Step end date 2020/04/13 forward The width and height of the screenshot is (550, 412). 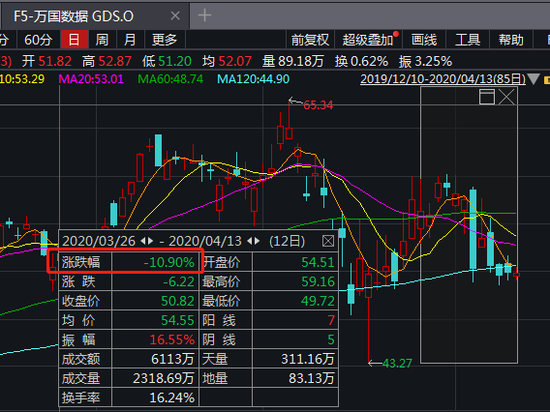(257, 241)
